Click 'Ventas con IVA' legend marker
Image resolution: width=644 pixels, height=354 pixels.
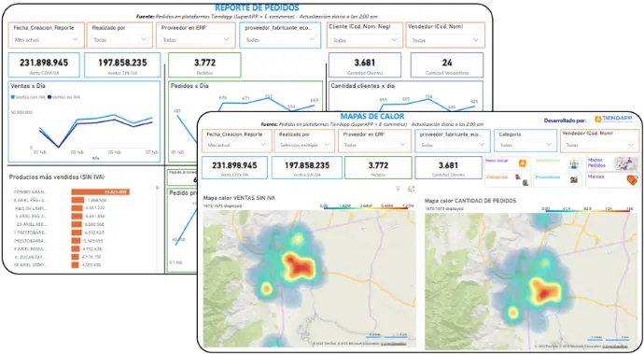[13, 97]
